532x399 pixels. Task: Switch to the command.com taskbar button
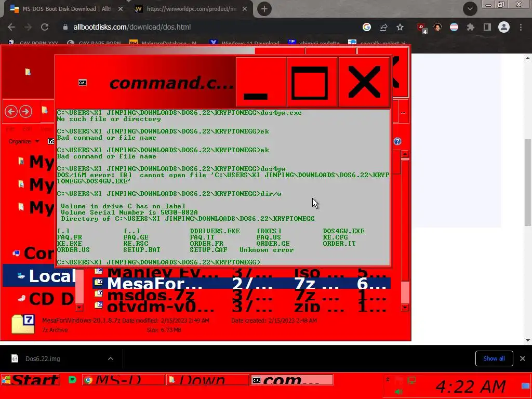pyautogui.click(x=292, y=380)
